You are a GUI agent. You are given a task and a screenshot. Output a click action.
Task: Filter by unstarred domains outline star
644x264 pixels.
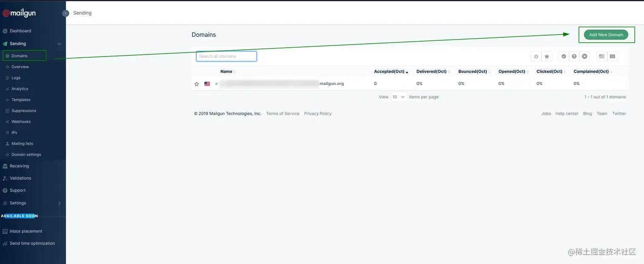point(536,57)
